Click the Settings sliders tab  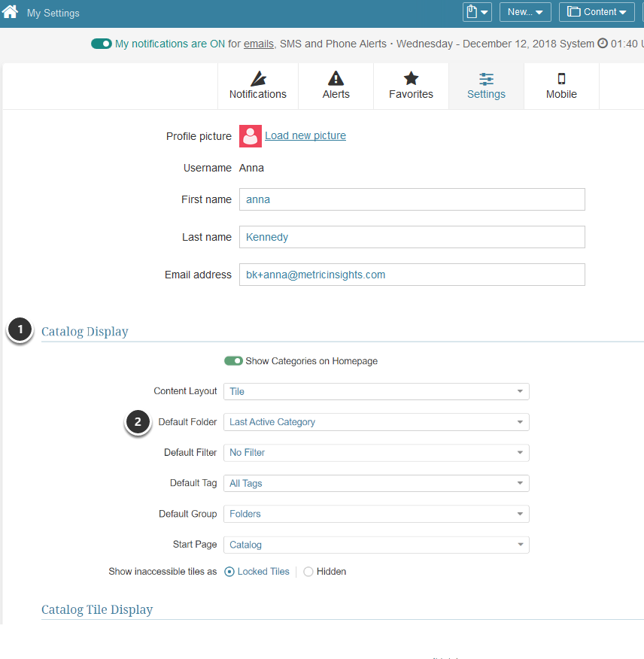486,87
